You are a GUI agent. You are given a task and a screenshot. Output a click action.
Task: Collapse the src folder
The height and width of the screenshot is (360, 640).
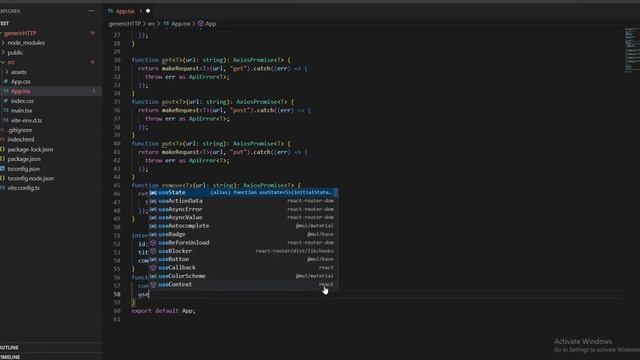pyautogui.click(x=11, y=62)
